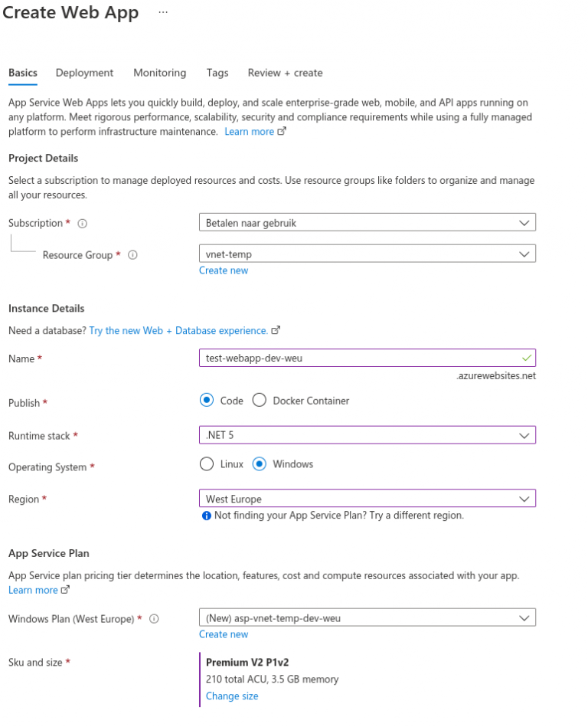Open the Runtime stack dropdown
The width and height of the screenshot is (588, 727).
(367, 435)
